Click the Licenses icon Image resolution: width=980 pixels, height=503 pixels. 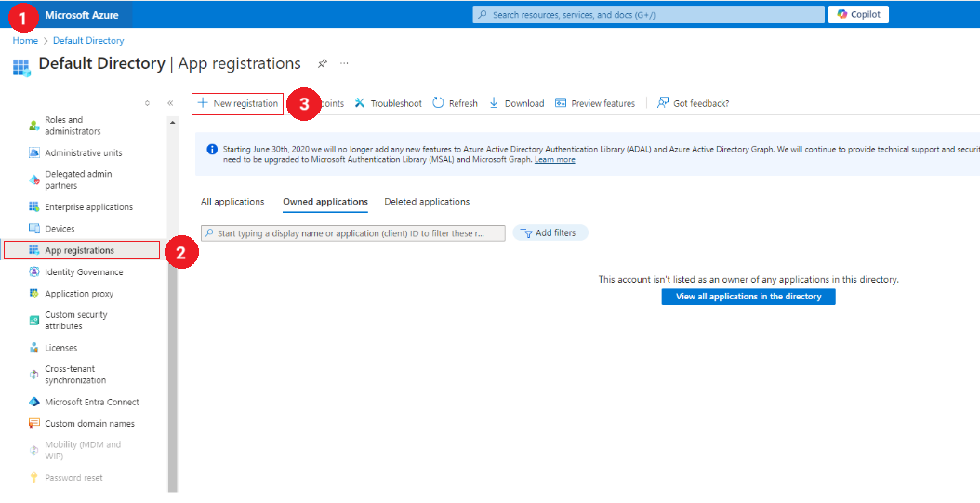point(34,348)
